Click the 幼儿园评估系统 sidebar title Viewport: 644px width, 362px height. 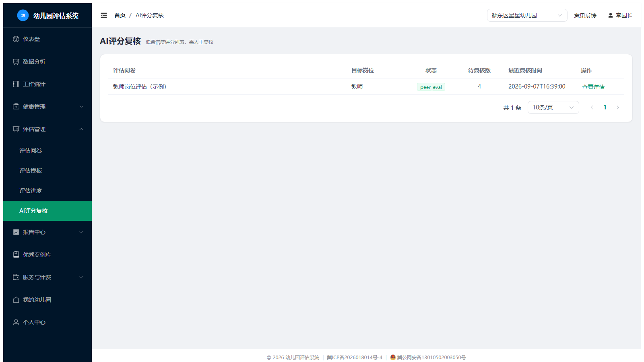56,16
